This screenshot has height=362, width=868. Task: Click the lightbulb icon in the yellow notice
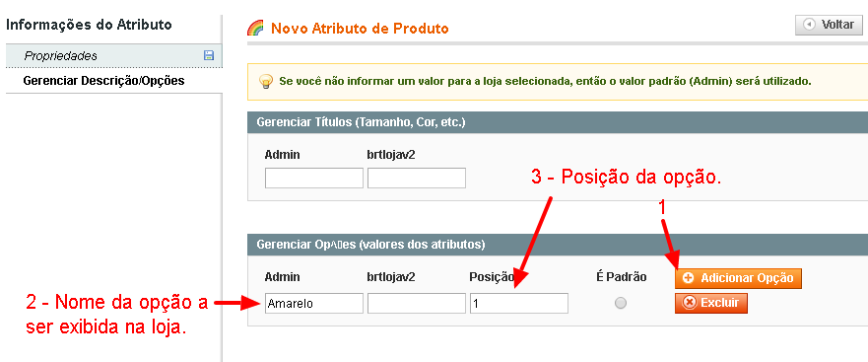point(266,82)
